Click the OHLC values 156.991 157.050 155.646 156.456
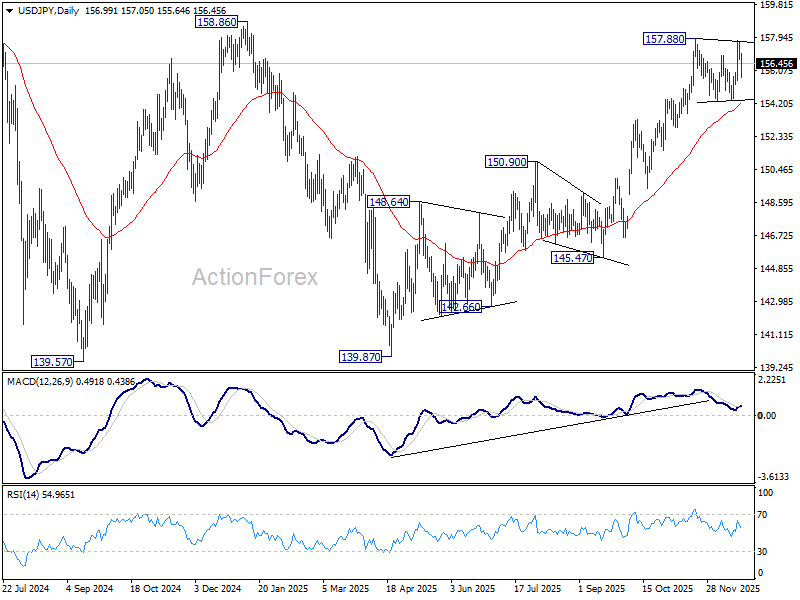Viewport: 800px width, 600px height. pos(155,11)
